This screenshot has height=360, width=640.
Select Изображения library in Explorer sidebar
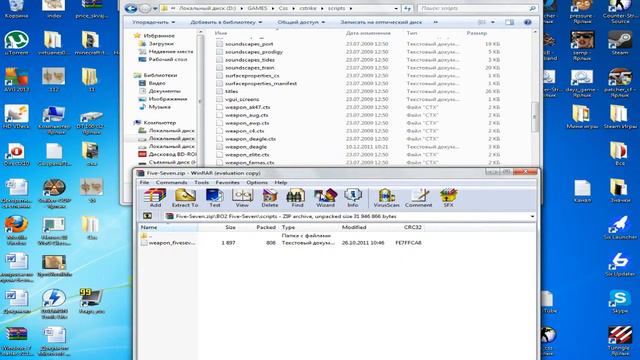(163, 99)
